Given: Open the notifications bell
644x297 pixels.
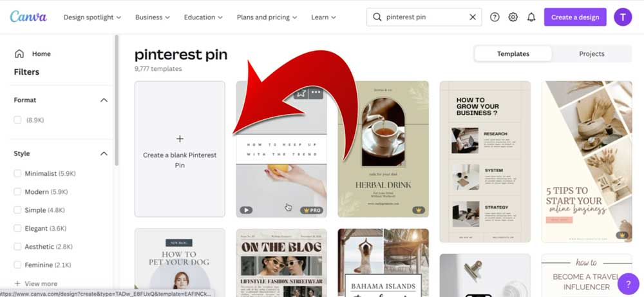Looking at the screenshot, I should point(531,17).
